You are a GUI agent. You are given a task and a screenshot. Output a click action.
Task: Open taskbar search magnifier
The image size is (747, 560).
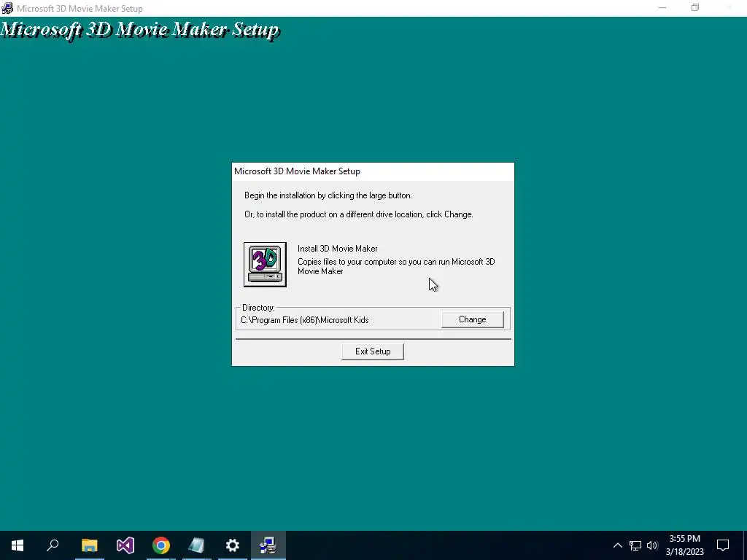[x=53, y=545]
